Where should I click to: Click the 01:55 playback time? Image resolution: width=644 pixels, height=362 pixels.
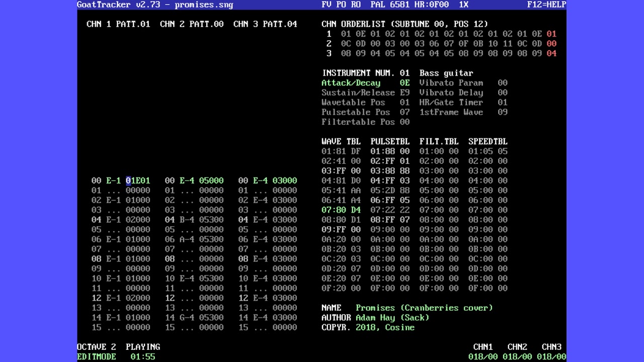click(143, 357)
